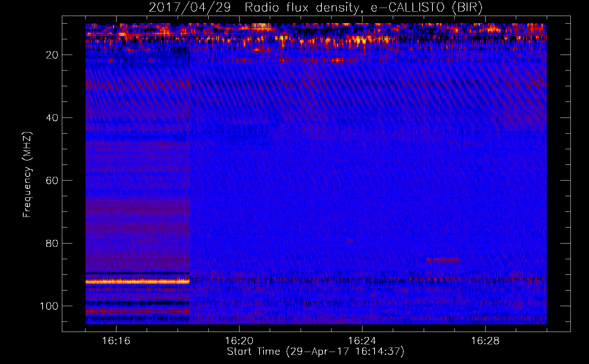Click the bright yellow emission band near 92 MHz

pos(138,281)
